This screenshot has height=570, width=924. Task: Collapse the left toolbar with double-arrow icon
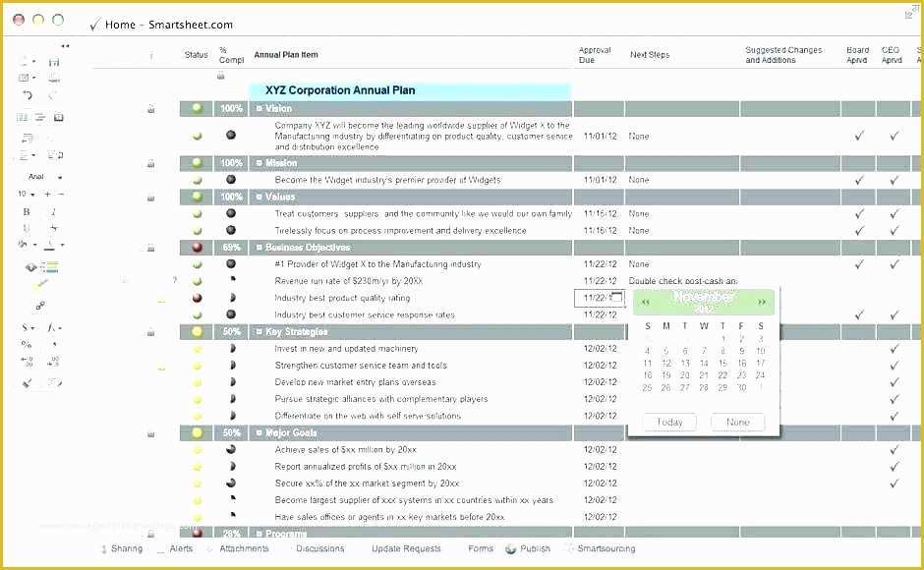coord(65,45)
